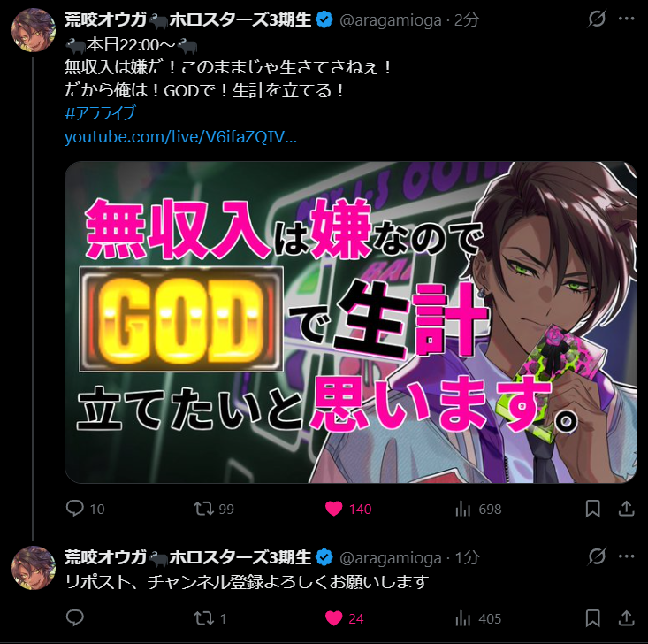Open Grok icon on first tweet

[x=597, y=19]
